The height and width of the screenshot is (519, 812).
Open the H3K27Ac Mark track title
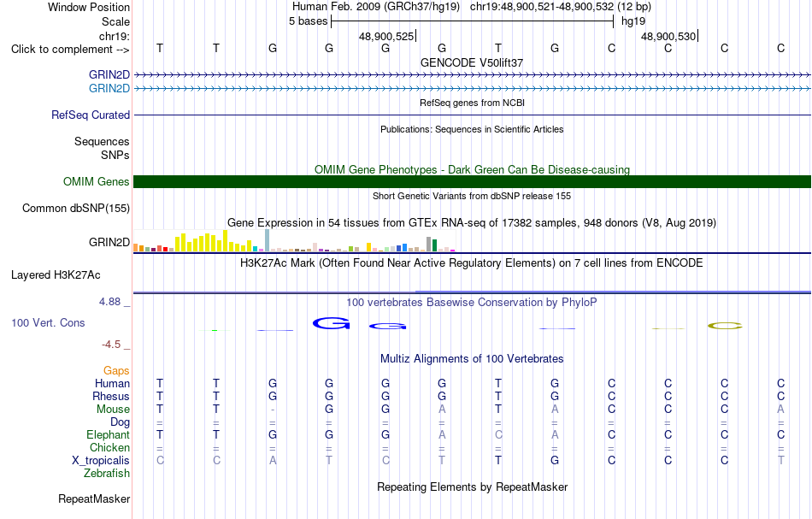point(472,262)
